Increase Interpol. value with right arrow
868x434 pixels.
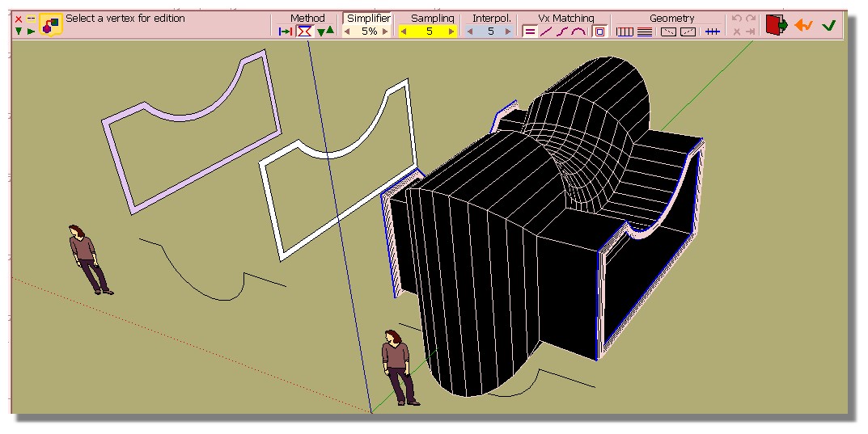(508, 32)
